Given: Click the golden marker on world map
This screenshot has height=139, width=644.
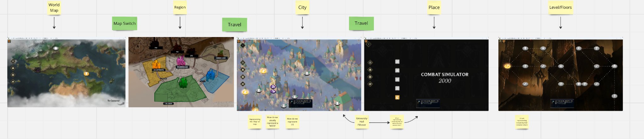Looking at the screenshot, I should coord(86,74).
